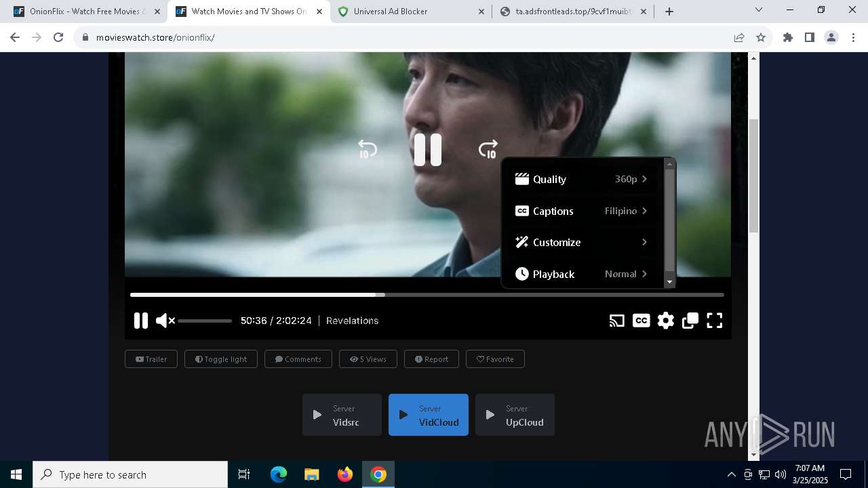View site information lock icon

point(85,37)
